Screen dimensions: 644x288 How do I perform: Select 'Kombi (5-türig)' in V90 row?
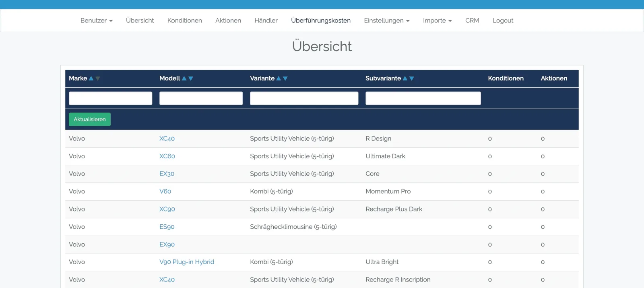pyautogui.click(x=271, y=262)
